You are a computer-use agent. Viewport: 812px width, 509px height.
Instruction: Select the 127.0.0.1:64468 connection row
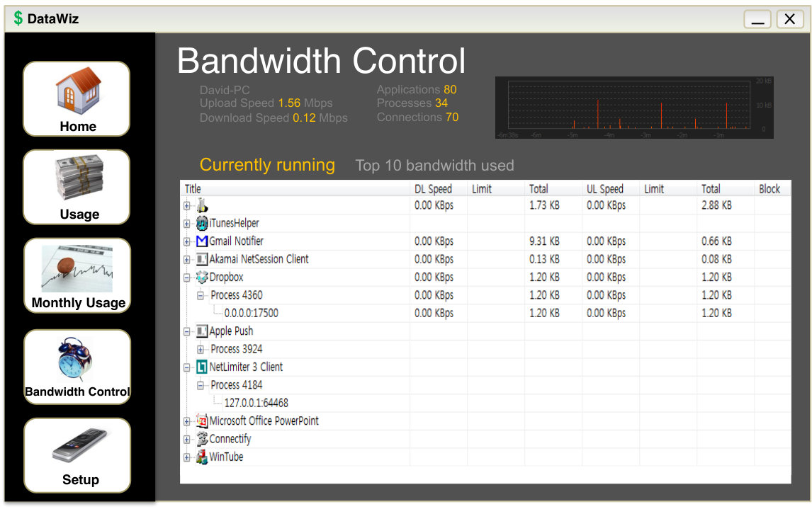click(x=485, y=403)
